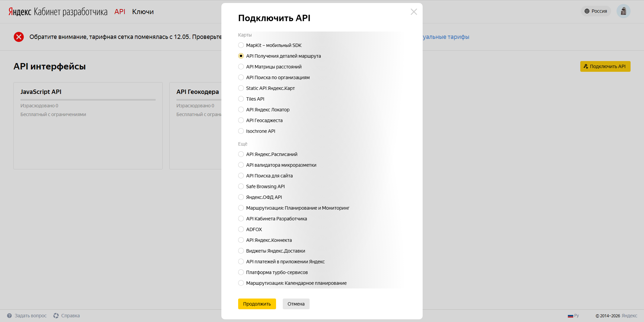Select Tiles API radio button
Viewport: 644px width, 322px height.
tap(241, 99)
